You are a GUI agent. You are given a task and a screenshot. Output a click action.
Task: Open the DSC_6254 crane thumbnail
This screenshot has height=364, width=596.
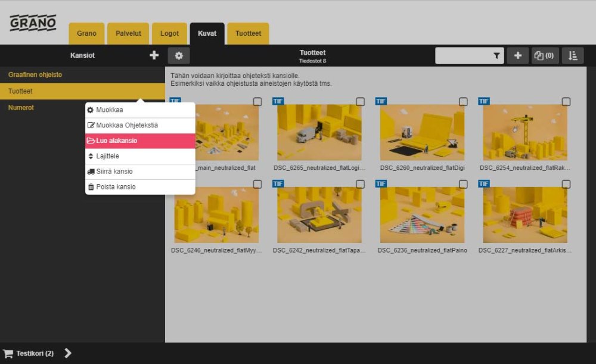tap(525, 132)
